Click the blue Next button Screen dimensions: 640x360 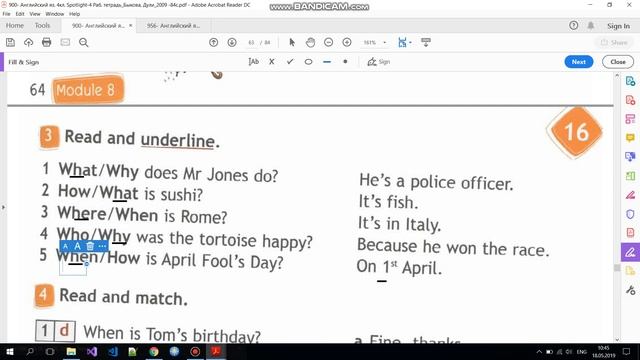tap(579, 62)
